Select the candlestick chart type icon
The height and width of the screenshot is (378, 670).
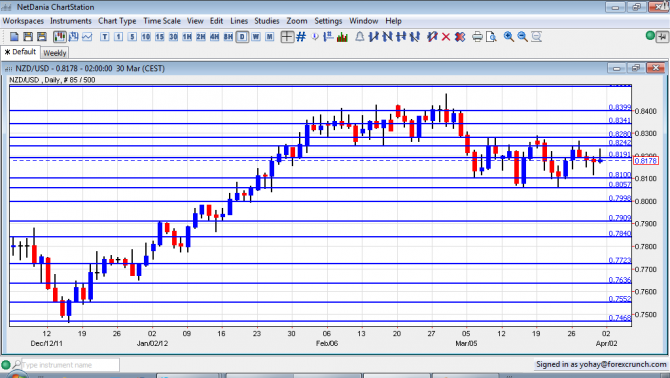pyautogui.click(x=59, y=37)
